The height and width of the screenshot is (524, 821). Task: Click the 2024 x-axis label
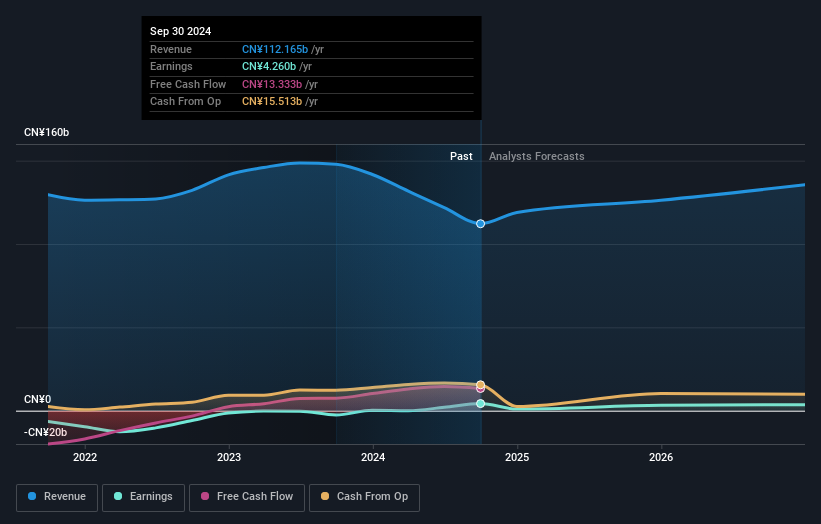(x=373, y=457)
